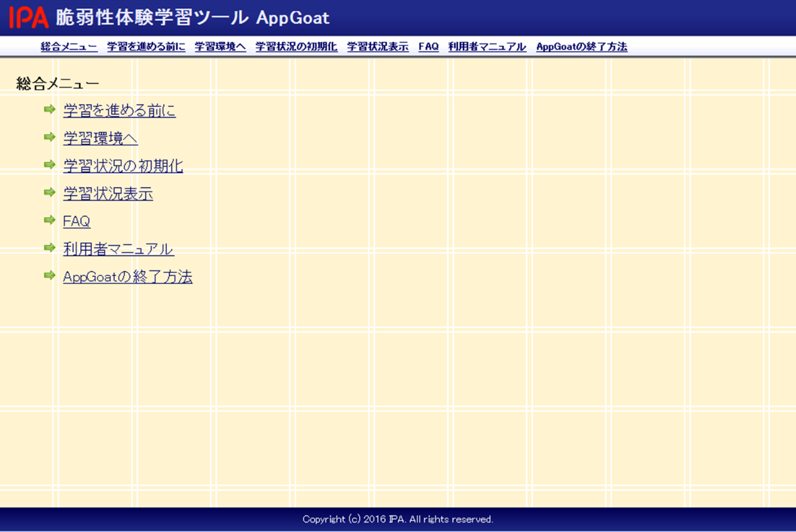The width and height of the screenshot is (796, 532).
Task: Click the 総合メニュー page heading
Action: (x=58, y=83)
